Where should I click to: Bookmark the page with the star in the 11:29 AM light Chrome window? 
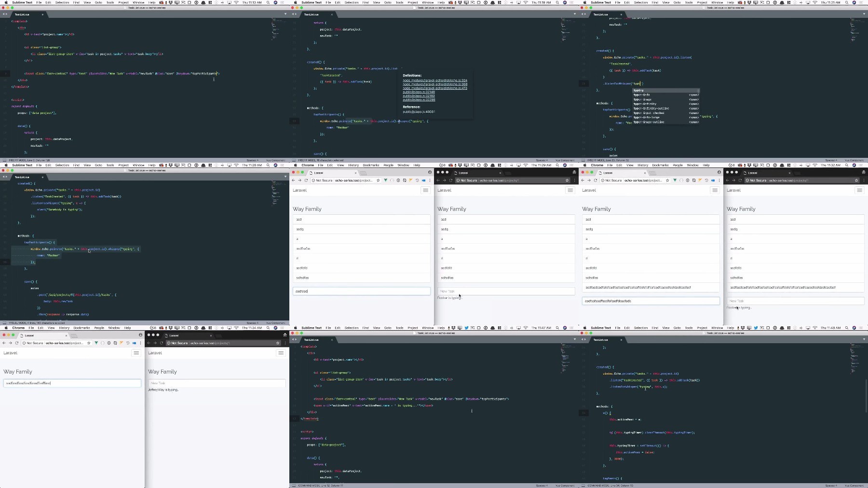tap(378, 180)
